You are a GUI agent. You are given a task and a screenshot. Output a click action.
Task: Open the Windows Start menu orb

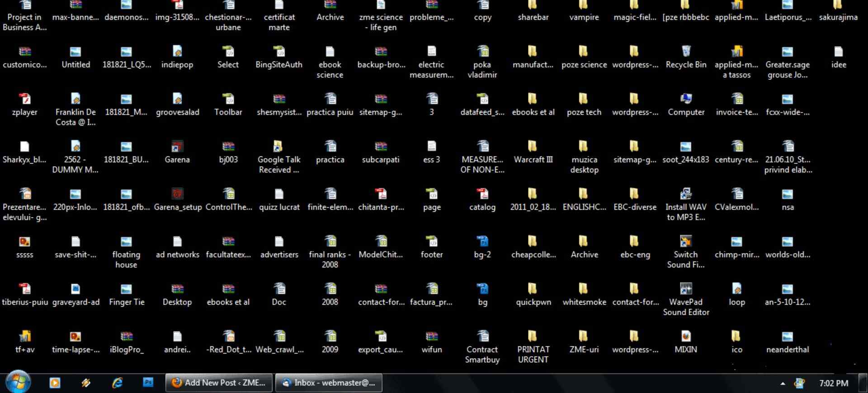[x=18, y=382]
